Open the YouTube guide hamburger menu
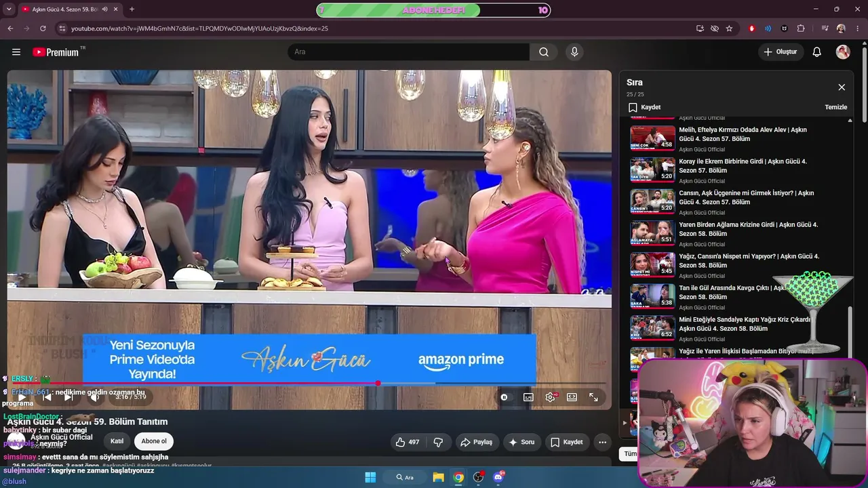 point(16,52)
